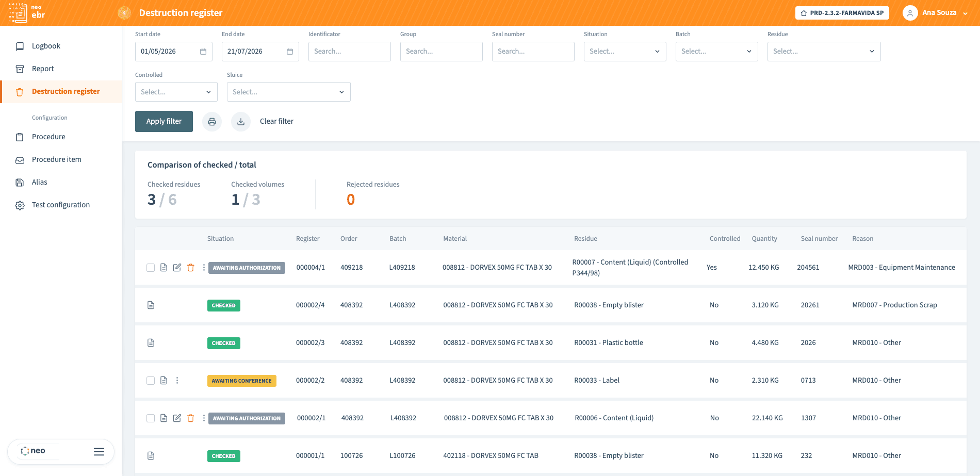Click the Register column header

[308, 239]
